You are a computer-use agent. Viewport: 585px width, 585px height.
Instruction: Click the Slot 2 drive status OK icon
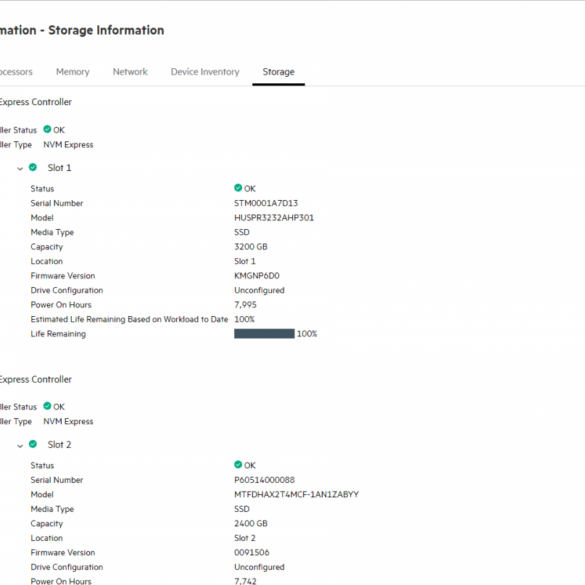(238, 464)
